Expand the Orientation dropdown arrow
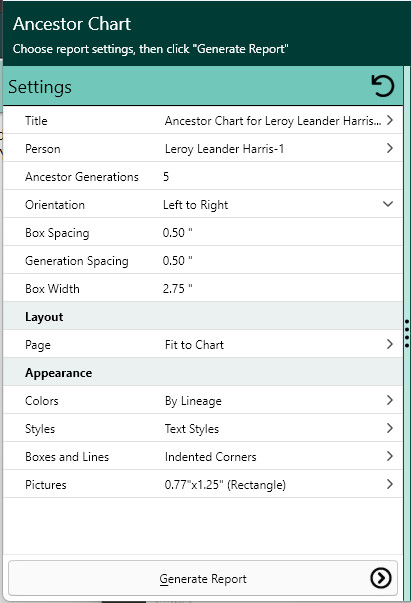The width and height of the screenshot is (411, 603). coord(388,204)
